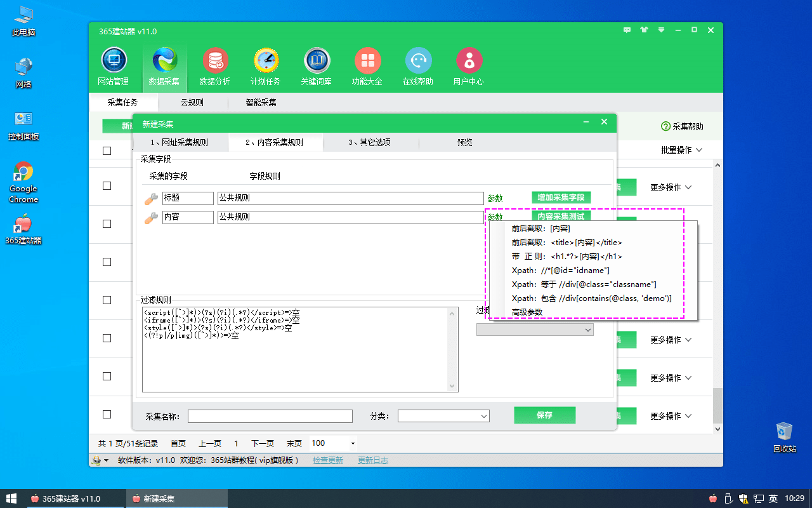Click the 增加采集字段 button
Image resolution: width=812 pixels, height=508 pixels.
[x=561, y=197]
